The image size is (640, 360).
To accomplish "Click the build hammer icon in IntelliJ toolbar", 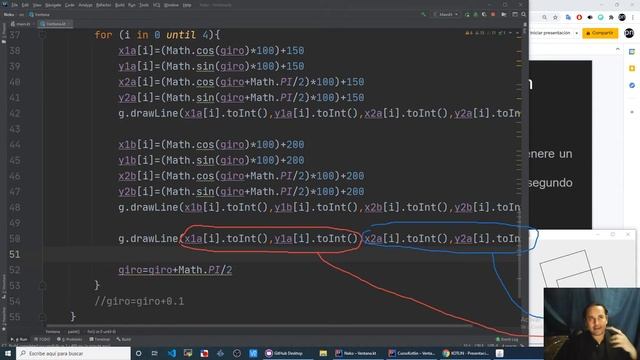I will tap(423, 14).
